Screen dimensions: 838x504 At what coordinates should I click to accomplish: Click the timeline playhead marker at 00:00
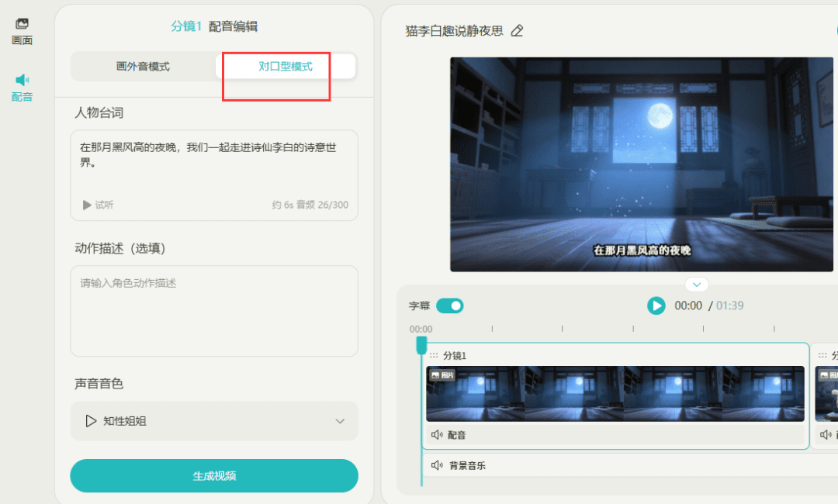click(421, 344)
